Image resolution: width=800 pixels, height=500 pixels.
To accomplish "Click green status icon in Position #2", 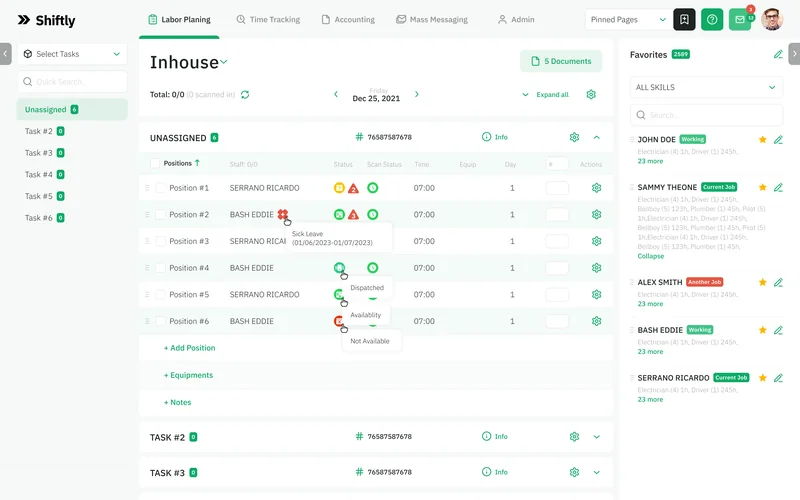I will pos(339,214).
